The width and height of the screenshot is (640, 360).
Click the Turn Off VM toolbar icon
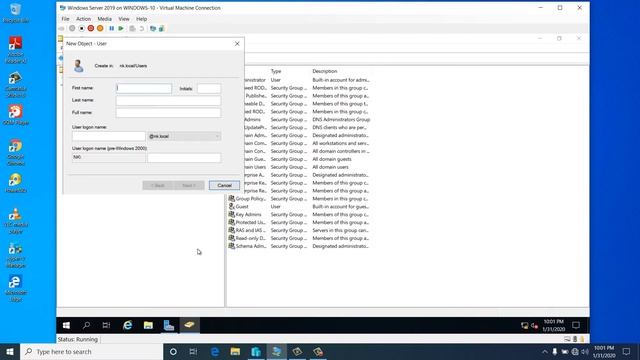[x=82, y=29]
